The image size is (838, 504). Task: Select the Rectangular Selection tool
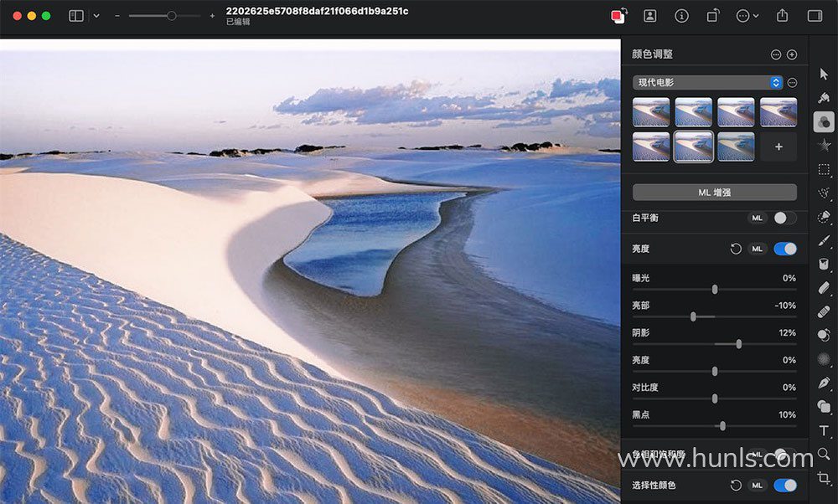pyautogui.click(x=824, y=170)
